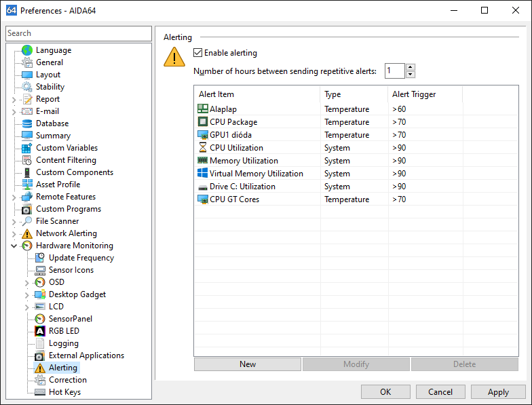The width and height of the screenshot is (532, 405).
Task: Select the CPU Package alert row
Action: (356, 122)
